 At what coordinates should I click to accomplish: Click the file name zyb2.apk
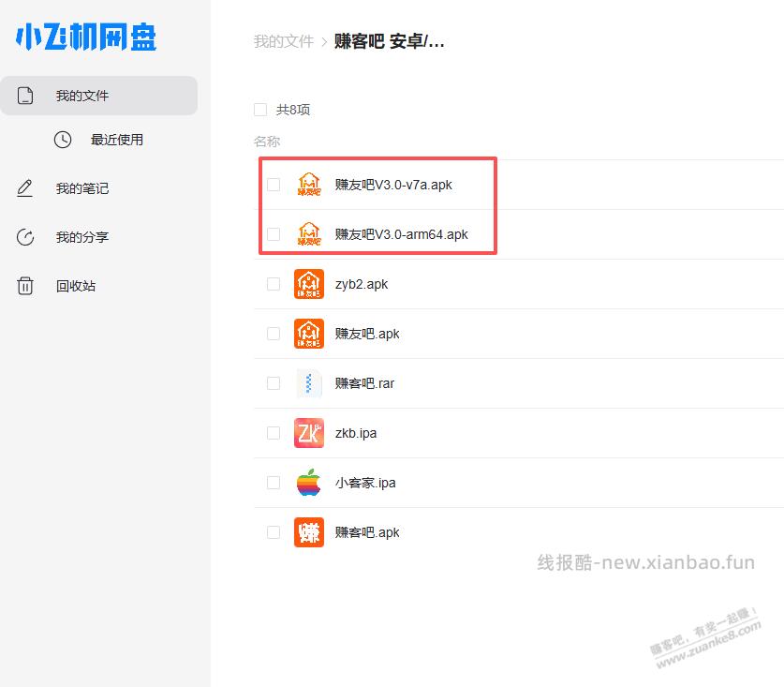coord(362,284)
